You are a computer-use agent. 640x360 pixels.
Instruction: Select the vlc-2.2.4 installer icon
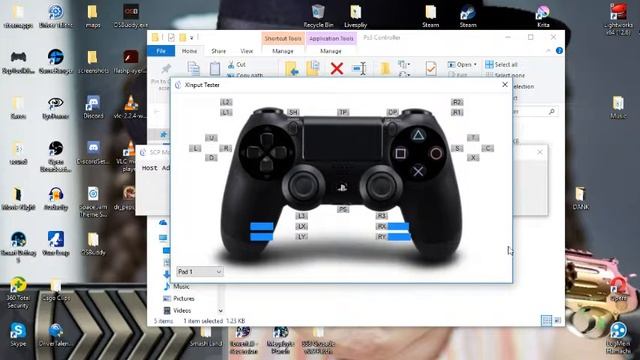click(131, 107)
